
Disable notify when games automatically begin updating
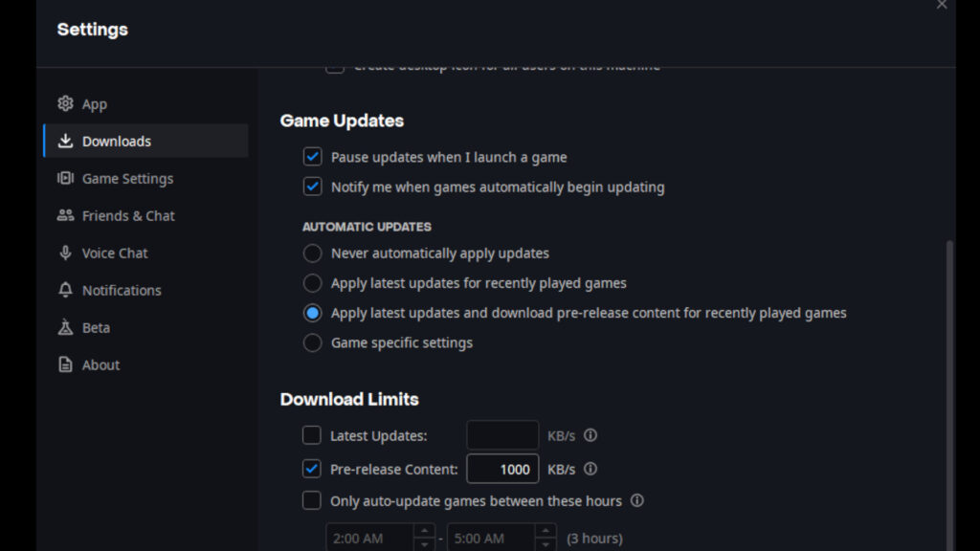(312, 187)
